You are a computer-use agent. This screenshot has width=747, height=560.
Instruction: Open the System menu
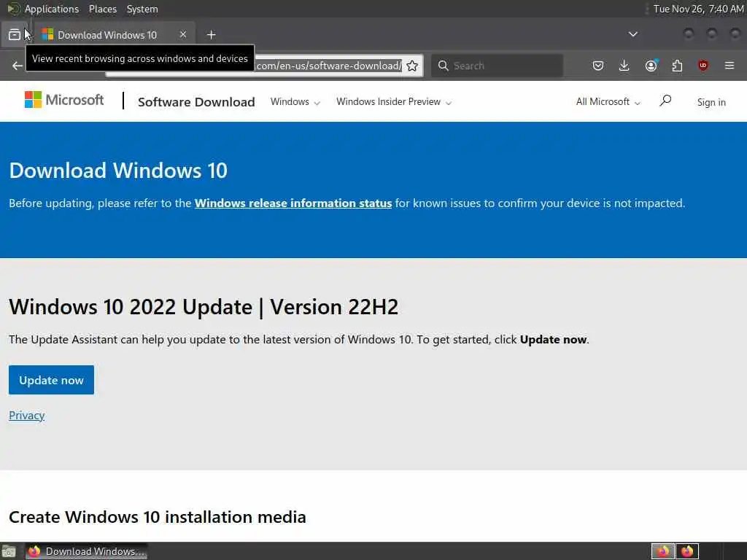tap(142, 9)
